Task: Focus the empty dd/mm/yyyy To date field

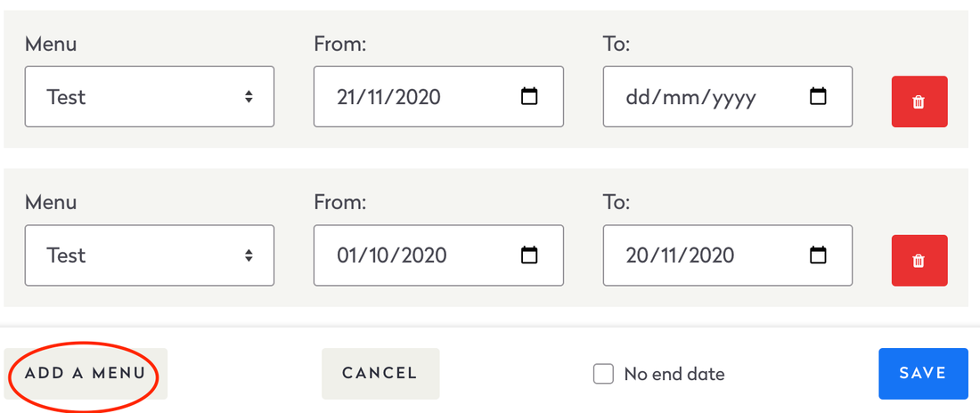Action: (x=704, y=96)
